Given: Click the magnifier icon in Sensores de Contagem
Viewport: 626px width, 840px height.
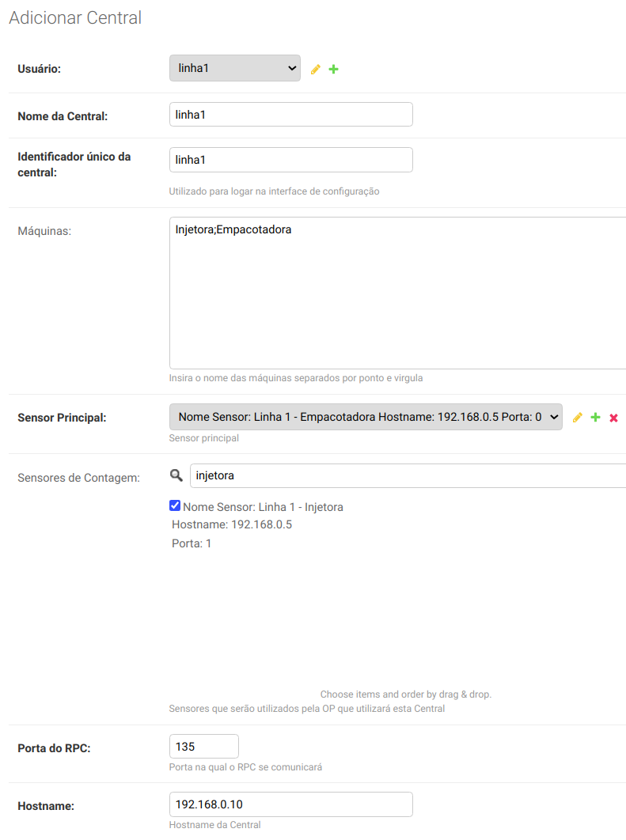Looking at the screenshot, I should pos(176,475).
